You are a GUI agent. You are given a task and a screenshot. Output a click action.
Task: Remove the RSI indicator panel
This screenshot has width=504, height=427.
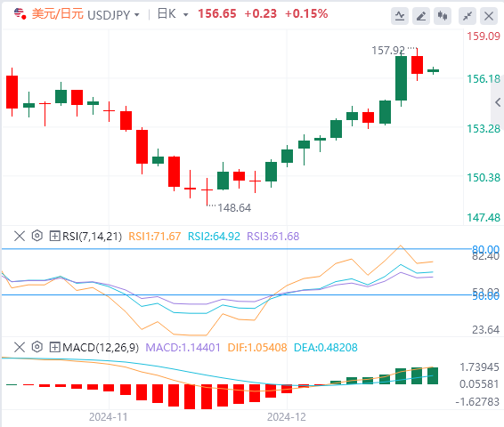(20, 236)
